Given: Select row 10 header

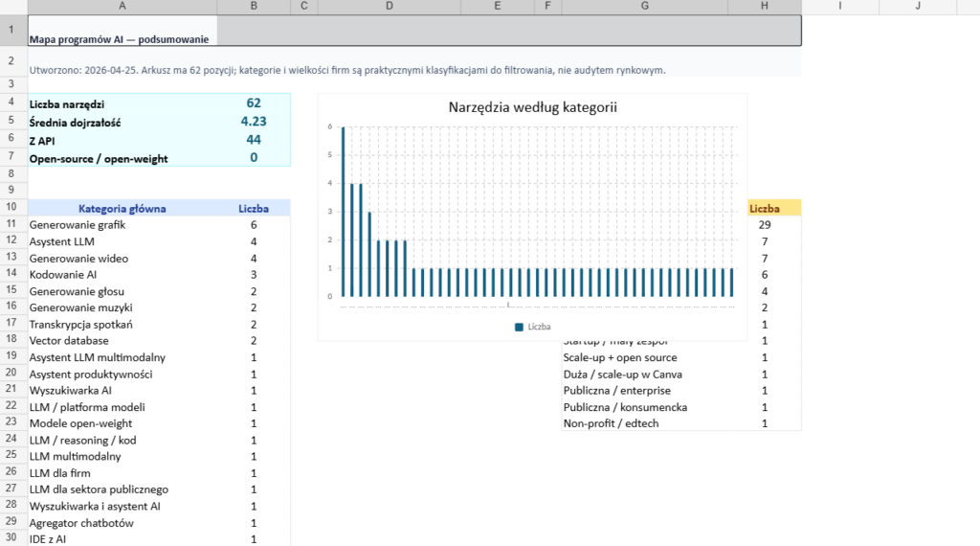Looking at the screenshot, I should [x=11, y=208].
